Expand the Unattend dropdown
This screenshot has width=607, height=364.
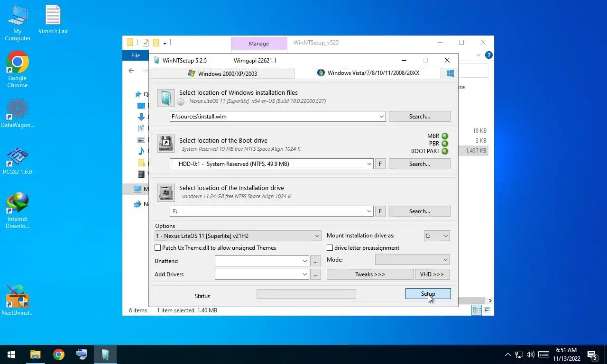click(305, 261)
